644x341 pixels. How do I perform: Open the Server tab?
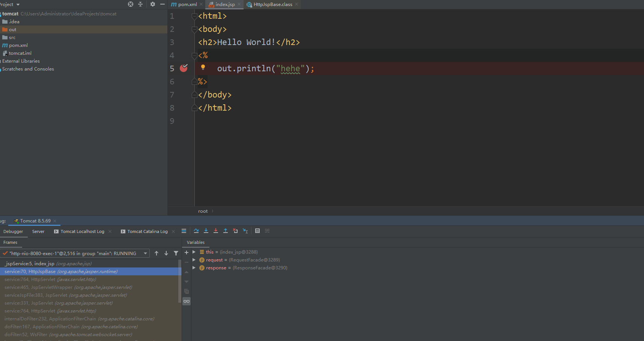(x=38, y=231)
